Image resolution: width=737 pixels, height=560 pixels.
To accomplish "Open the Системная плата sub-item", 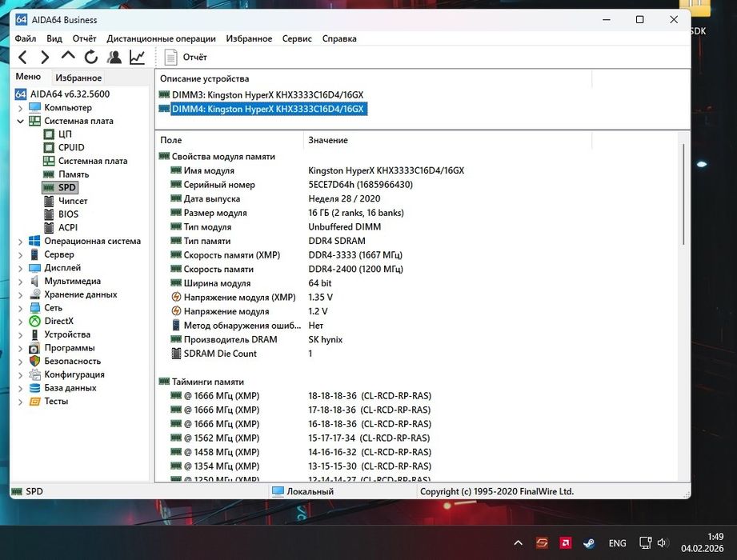I will point(93,161).
